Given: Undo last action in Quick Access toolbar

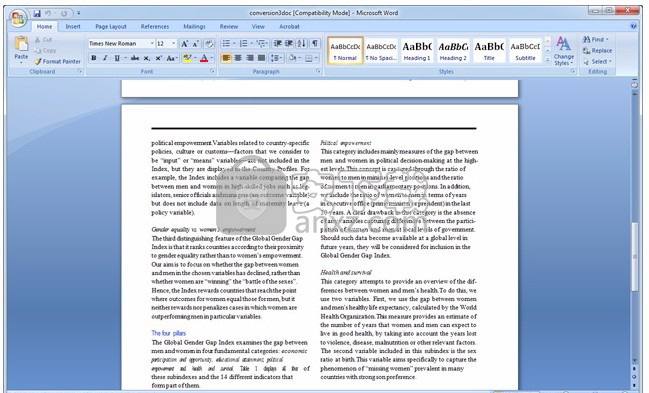Looking at the screenshot, I should pos(48,13).
